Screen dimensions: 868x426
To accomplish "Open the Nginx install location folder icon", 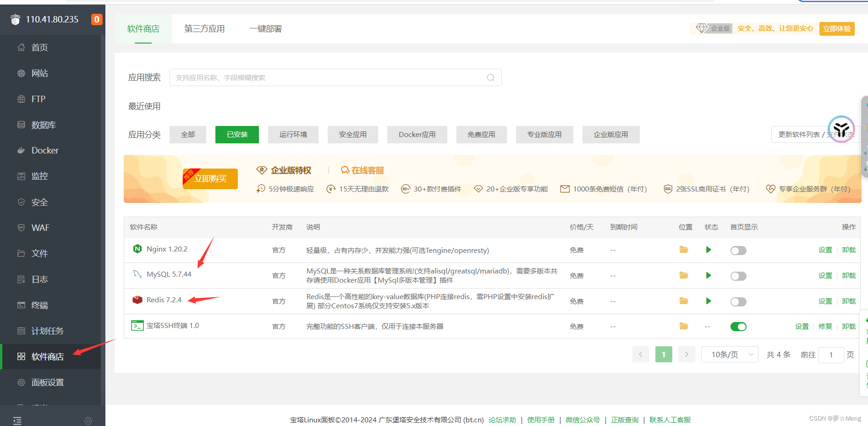I will pos(684,250).
